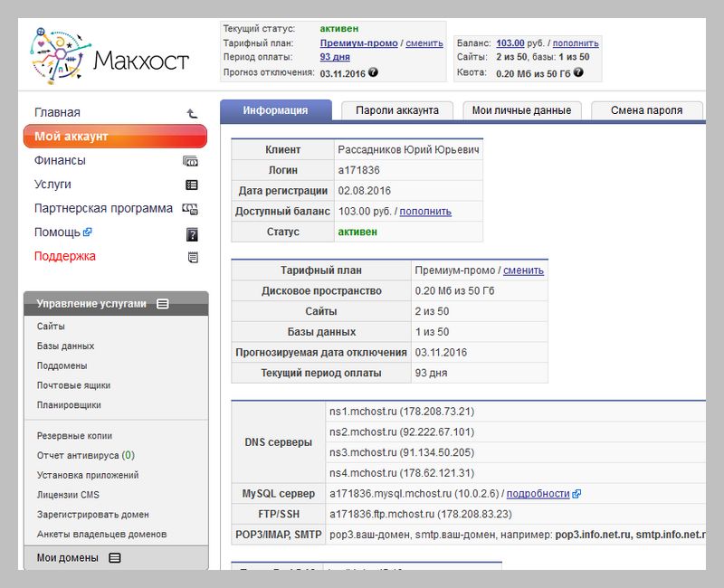Open the Мои личные данные tab
The image size is (724, 588).
tap(522, 110)
